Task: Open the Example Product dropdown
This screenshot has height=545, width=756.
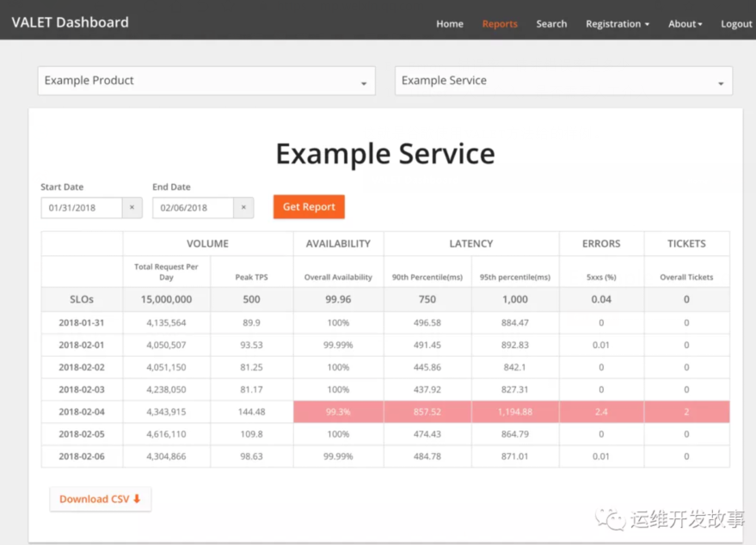Action: (x=206, y=81)
